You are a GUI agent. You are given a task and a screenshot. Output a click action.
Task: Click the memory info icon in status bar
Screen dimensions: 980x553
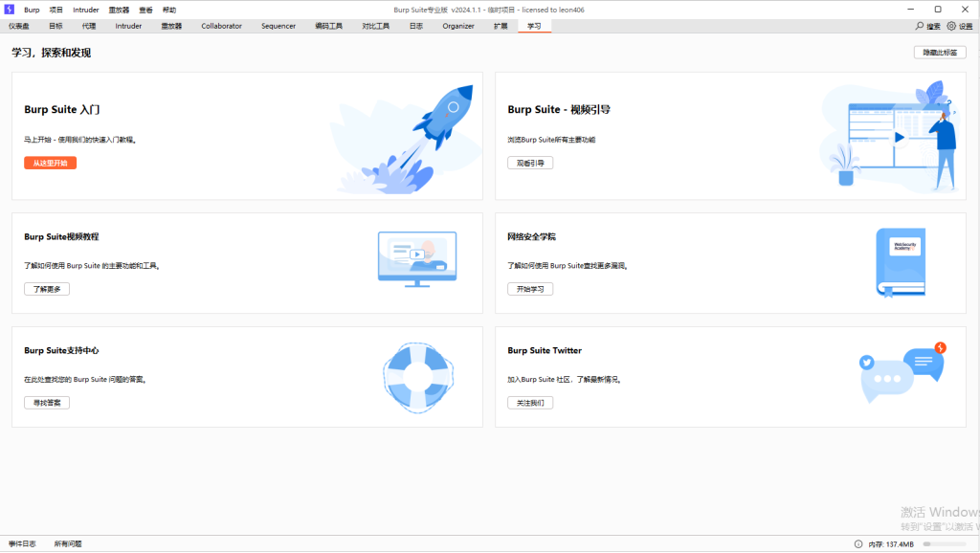point(857,544)
